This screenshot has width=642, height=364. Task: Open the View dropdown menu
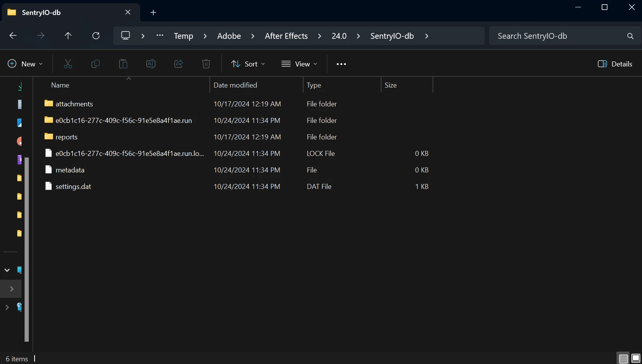tap(299, 64)
